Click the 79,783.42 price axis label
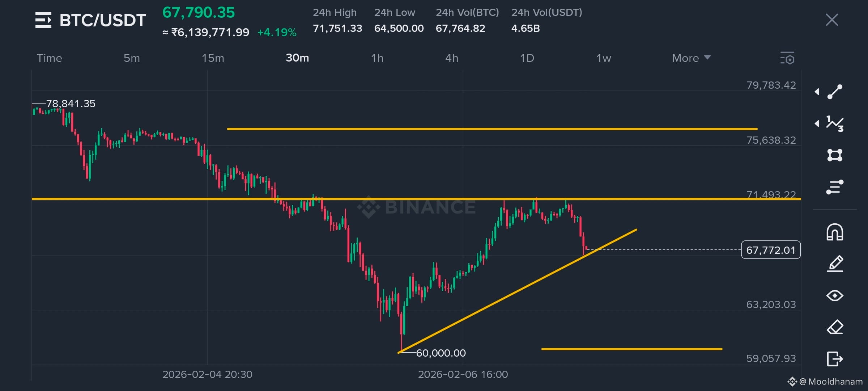The height and width of the screenshot is (391, 868). pos(771,85)
